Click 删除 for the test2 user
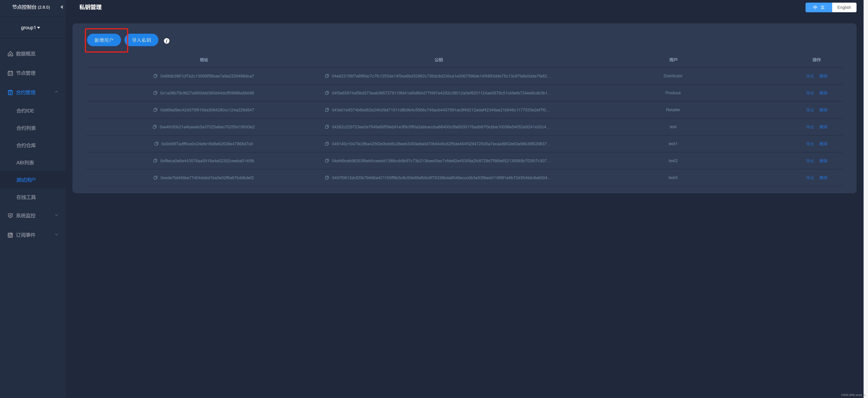The width and height of the screenshot is (868, 398). coord(823,161)
